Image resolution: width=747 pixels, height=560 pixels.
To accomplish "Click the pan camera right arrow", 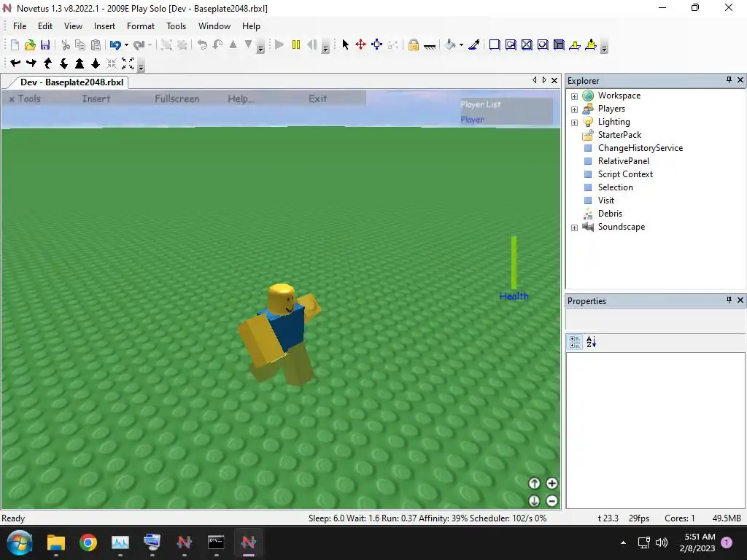I will (31, 63).
